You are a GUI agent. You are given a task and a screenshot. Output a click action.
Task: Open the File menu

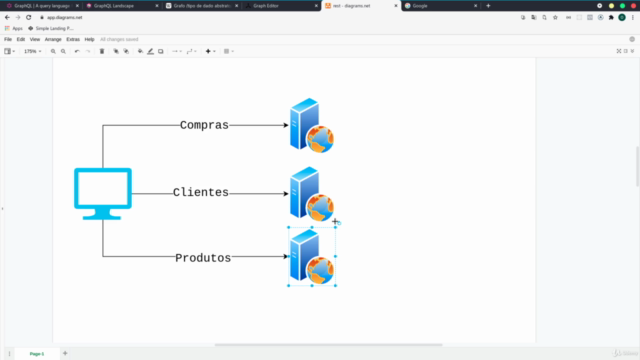pos(8,40)
